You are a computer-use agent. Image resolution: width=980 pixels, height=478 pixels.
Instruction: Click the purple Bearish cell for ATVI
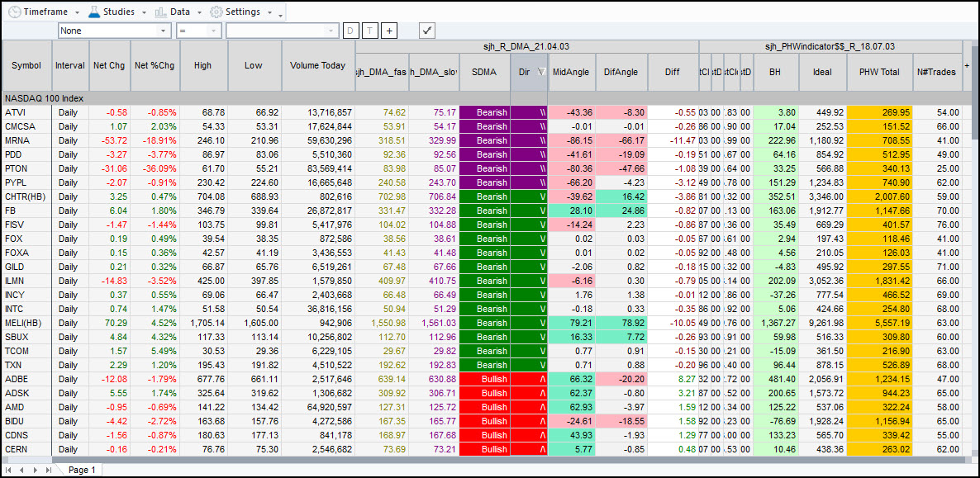tap(484, 112)
